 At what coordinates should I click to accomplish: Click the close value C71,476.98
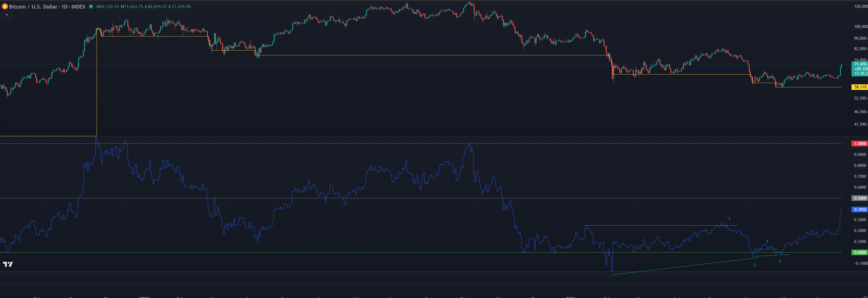[180, 7]
